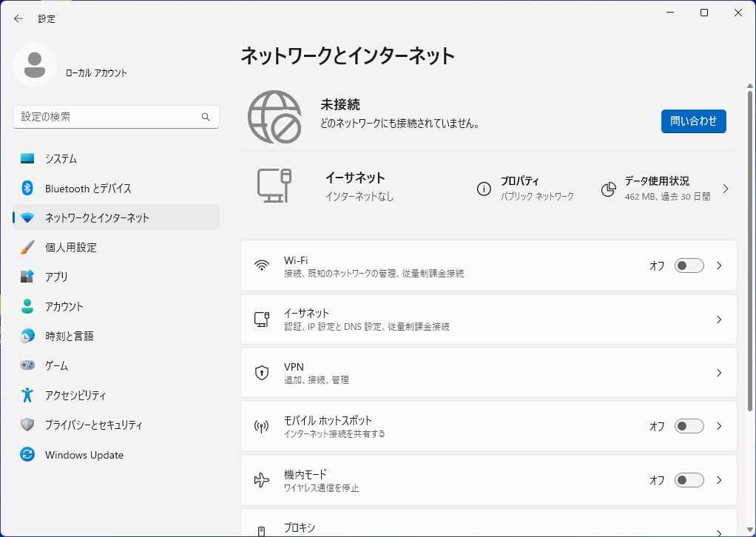Image resolution: width=756 pixels, height=537 pixels.
Task: Click the large Ethernet computer icon
Action: [x=275, y=186]
